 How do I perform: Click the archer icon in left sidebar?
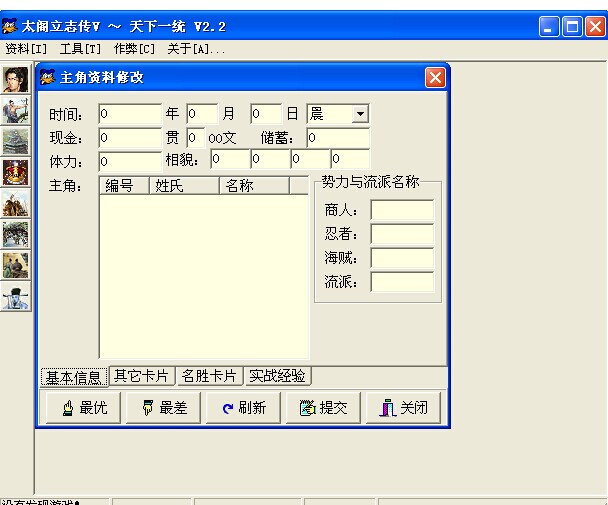[x=15, y=110]
